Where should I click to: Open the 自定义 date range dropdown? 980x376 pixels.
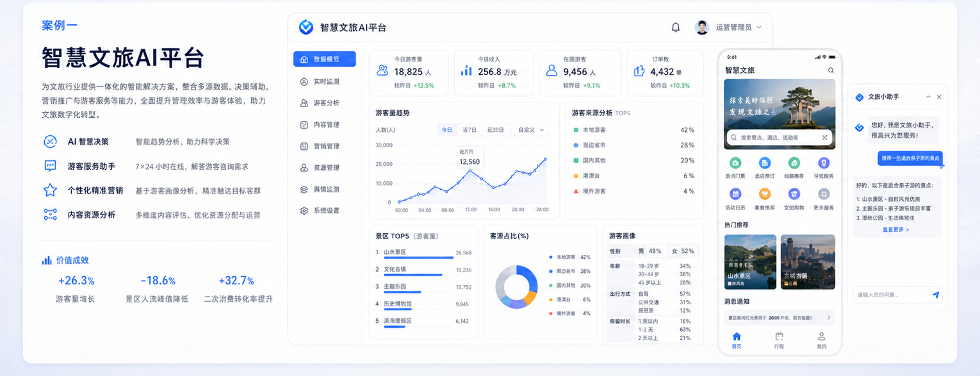(x=530, y=130)
